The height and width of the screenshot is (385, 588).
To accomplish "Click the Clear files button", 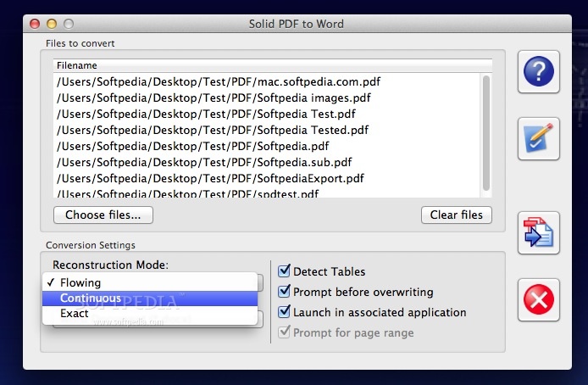I will 457,215.
